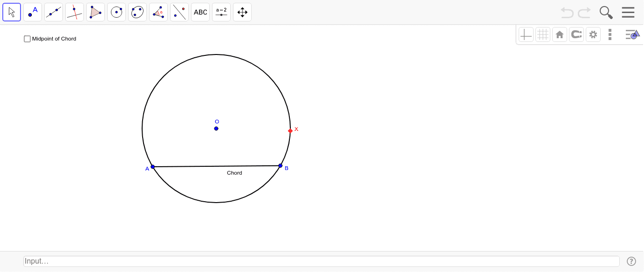The image size is (644, 272).
Task: Open the three-dot graphics view menu
Action: (x=610, y=34)
